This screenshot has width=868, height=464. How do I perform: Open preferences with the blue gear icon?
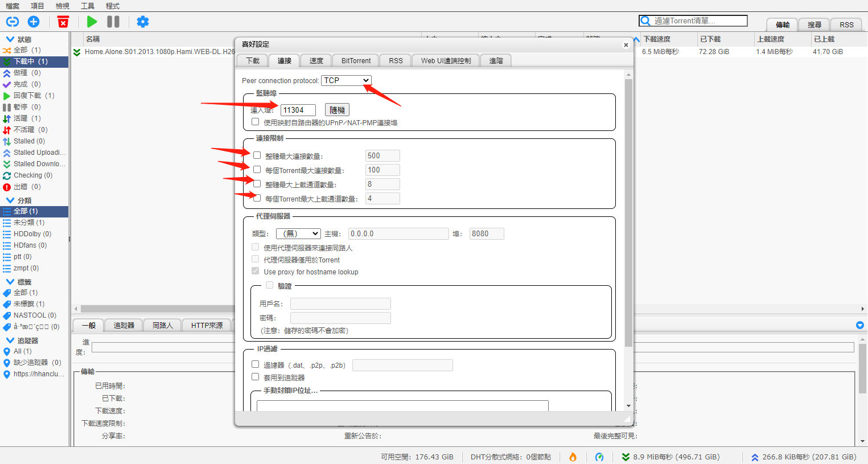143,22
